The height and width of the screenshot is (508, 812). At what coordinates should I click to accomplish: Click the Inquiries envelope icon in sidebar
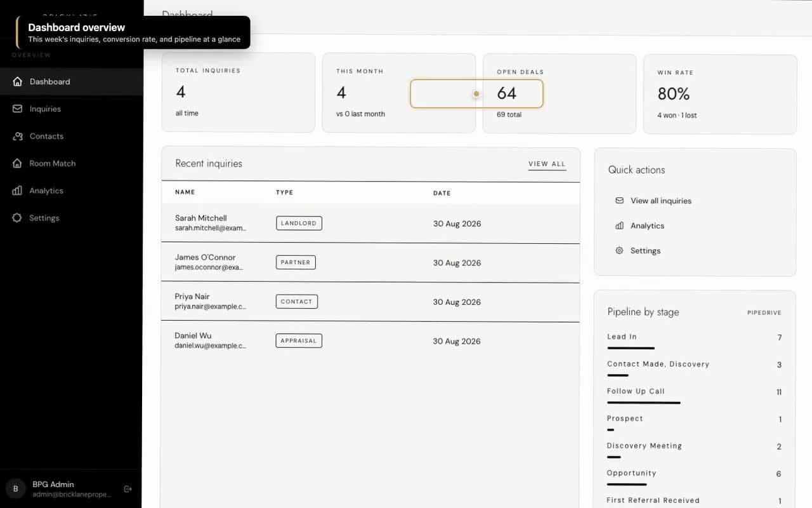click(x=17, y=109)
